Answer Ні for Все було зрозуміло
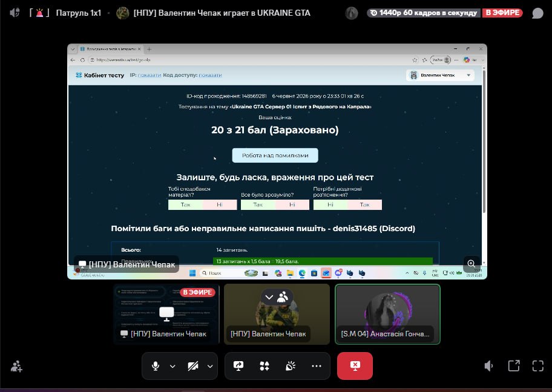This screenshot has height=392, width=552. pos(292,204)
